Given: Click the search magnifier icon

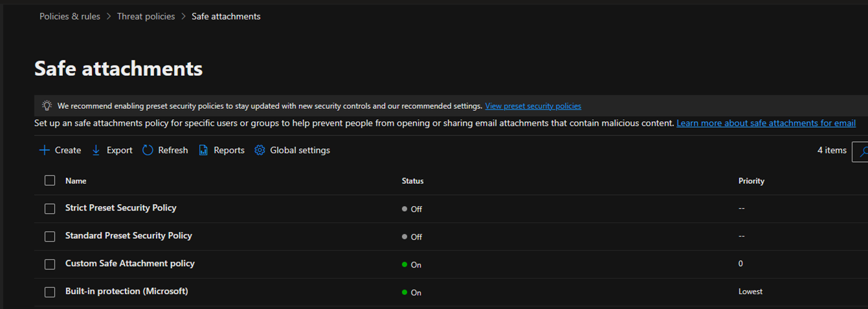Looking at the screenshot, I should [862, 152].
